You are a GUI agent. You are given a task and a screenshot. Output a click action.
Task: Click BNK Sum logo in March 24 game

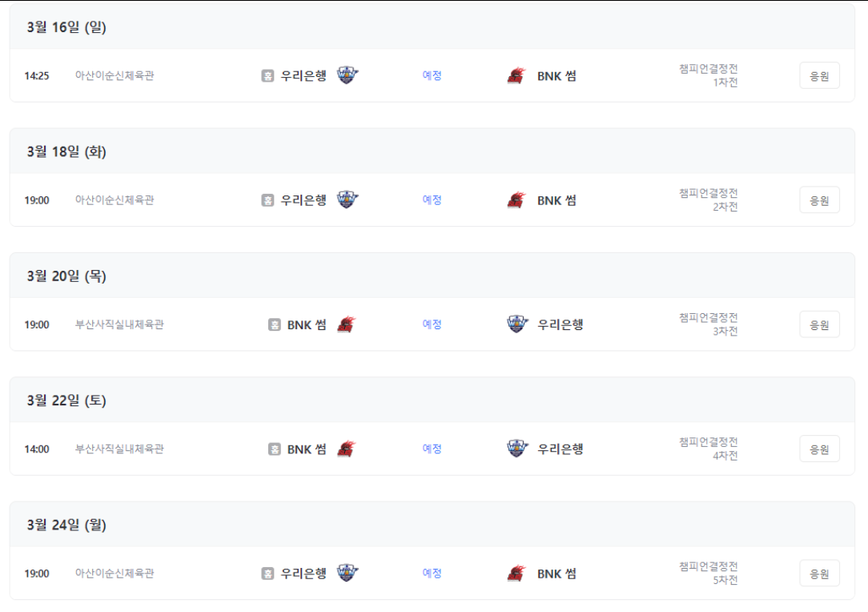pyautogui.click(x=516, y=574)
